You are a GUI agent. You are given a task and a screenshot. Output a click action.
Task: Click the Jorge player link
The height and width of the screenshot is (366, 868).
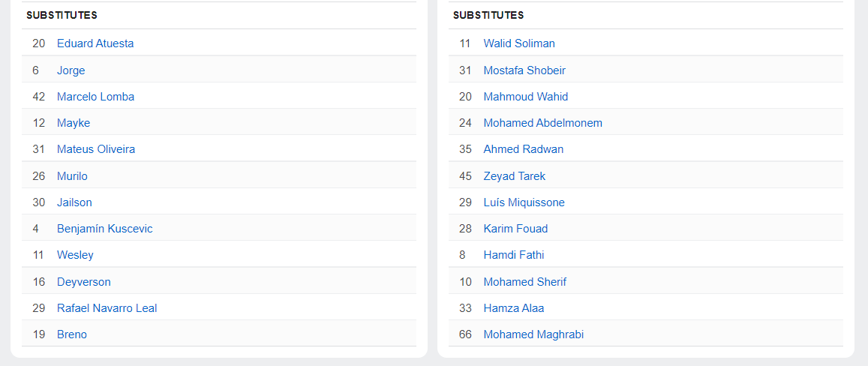point(71,70)
